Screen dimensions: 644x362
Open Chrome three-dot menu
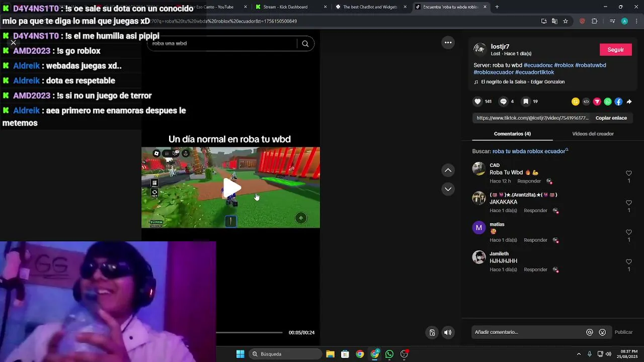click(x=637, y=21)
